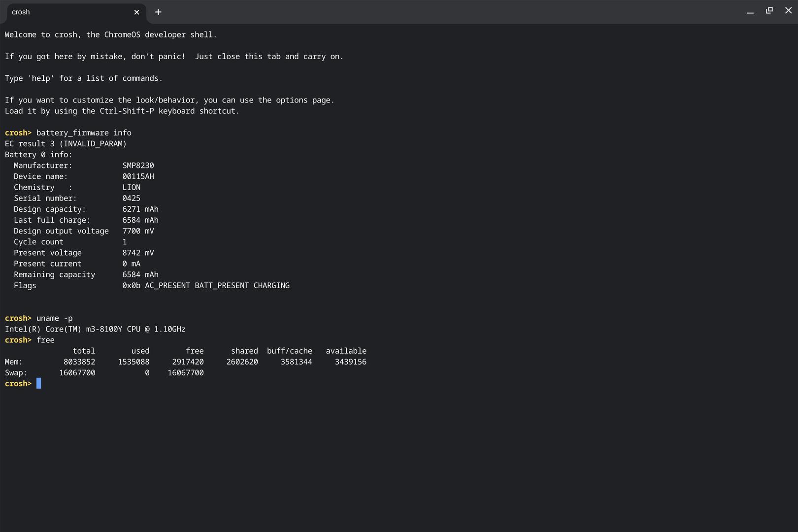Click the design capacity value 6271 mAh
This screenshot has width=798, height=532.
tap(140, 209)
